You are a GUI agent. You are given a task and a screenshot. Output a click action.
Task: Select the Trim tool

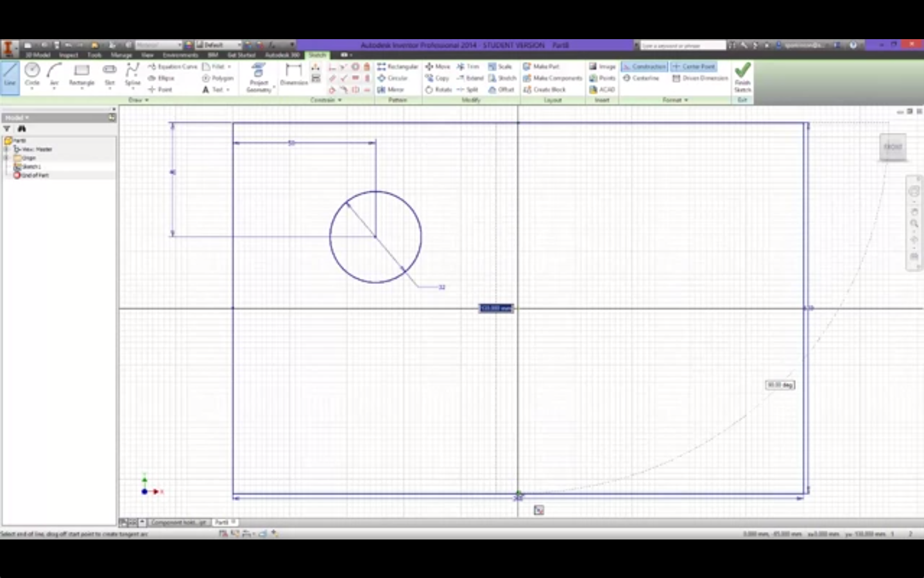[x=468, y=66]
